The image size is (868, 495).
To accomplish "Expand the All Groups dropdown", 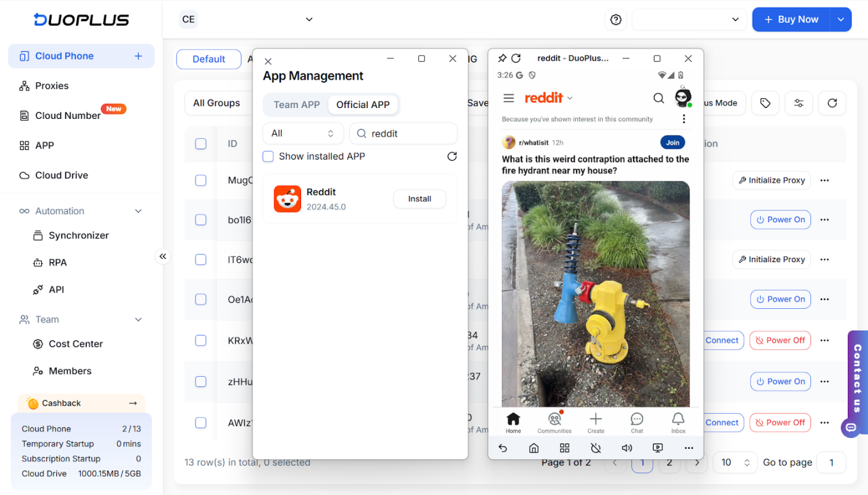I will pos(217,103).
